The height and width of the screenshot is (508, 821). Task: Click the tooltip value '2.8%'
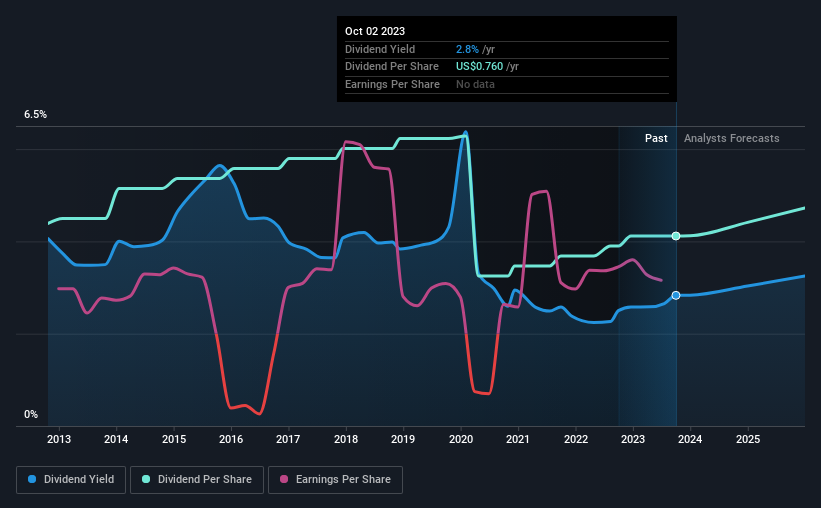tap(467, 49)
